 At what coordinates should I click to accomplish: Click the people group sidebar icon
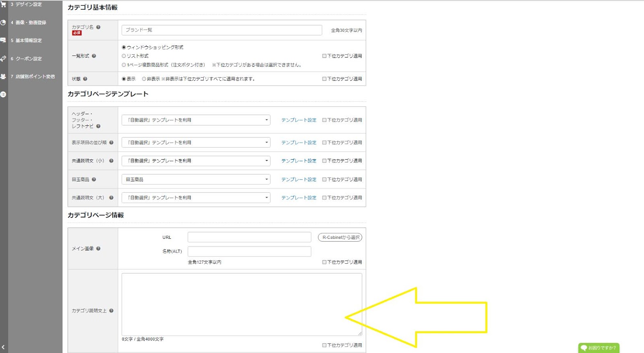3,76
